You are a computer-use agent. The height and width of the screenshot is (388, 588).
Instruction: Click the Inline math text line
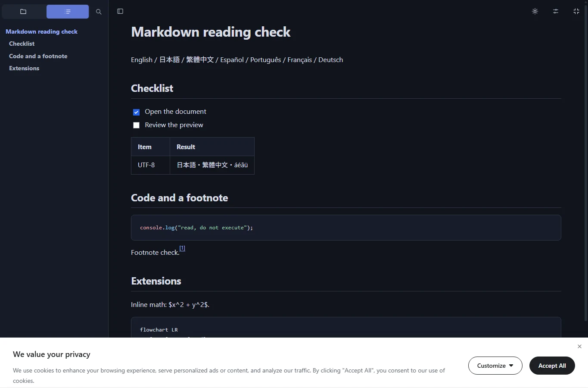[170, 304]
